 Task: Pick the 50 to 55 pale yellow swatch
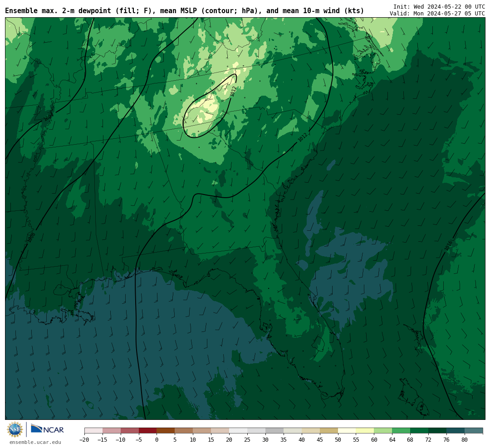click(347, 431)
